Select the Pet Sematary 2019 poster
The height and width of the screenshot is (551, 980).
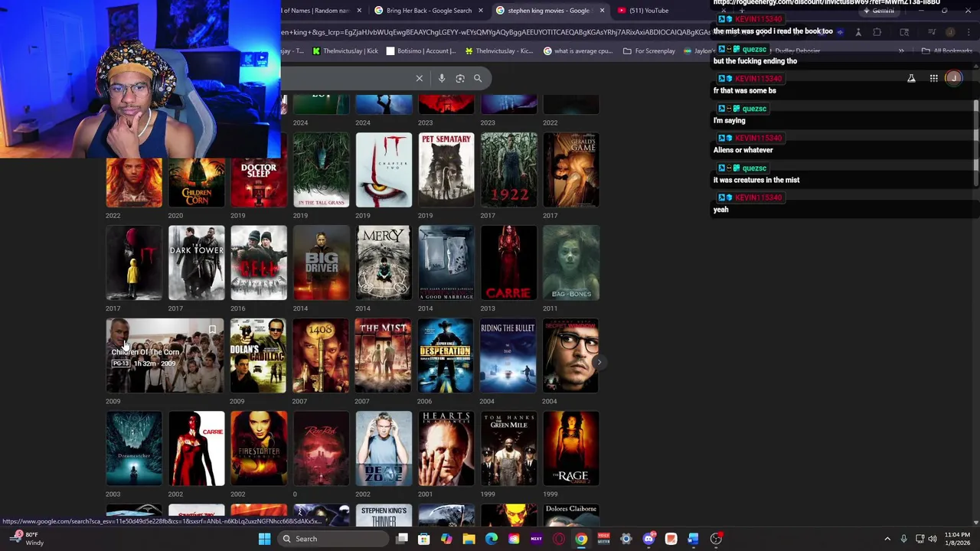coord(446,170)
